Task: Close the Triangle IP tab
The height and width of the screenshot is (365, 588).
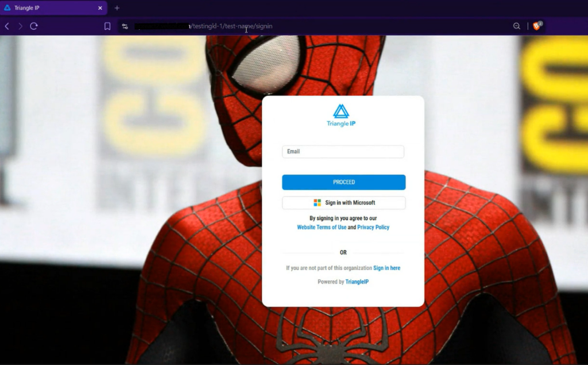Action: [x=100, y=8]
